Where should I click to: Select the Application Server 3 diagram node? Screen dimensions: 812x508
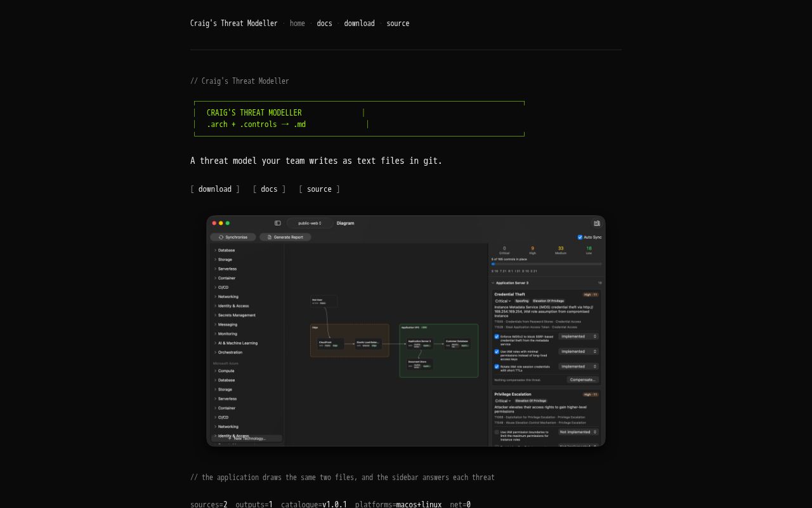click(x=420, y=344)
